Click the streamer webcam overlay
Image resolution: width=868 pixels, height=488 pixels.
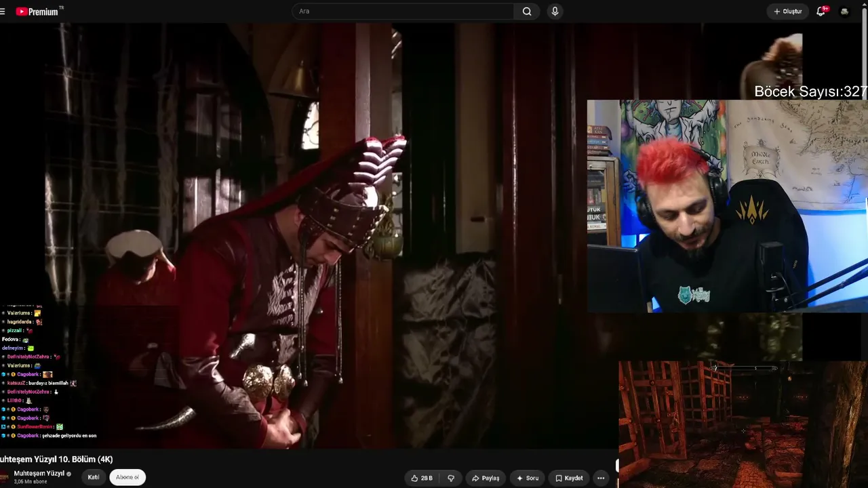tap(727, 206)
